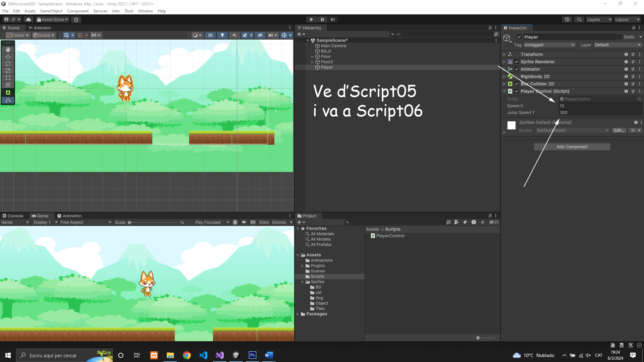
Task: Disable the Animator component checkbox
Action: [x=517, y=69]
